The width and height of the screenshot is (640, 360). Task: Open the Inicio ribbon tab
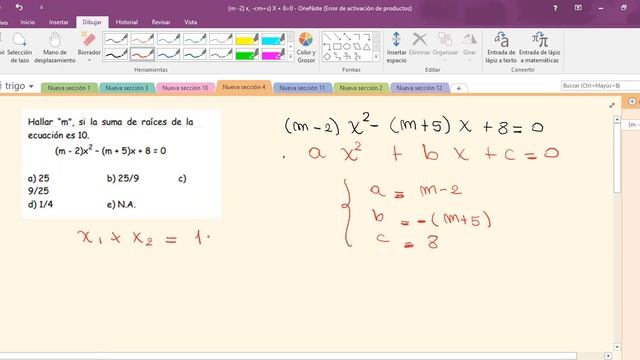tap(28, 22)
